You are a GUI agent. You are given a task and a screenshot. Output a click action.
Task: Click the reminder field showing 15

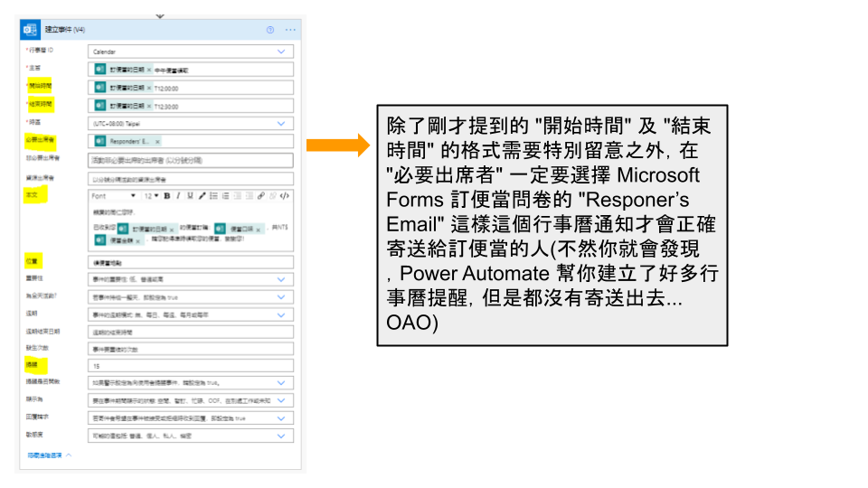191,366
